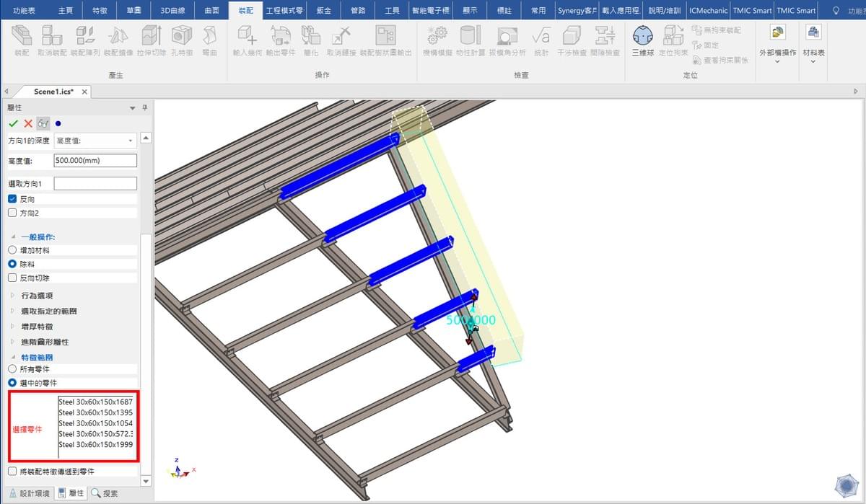Click the 選取方向1 input field

95,184
